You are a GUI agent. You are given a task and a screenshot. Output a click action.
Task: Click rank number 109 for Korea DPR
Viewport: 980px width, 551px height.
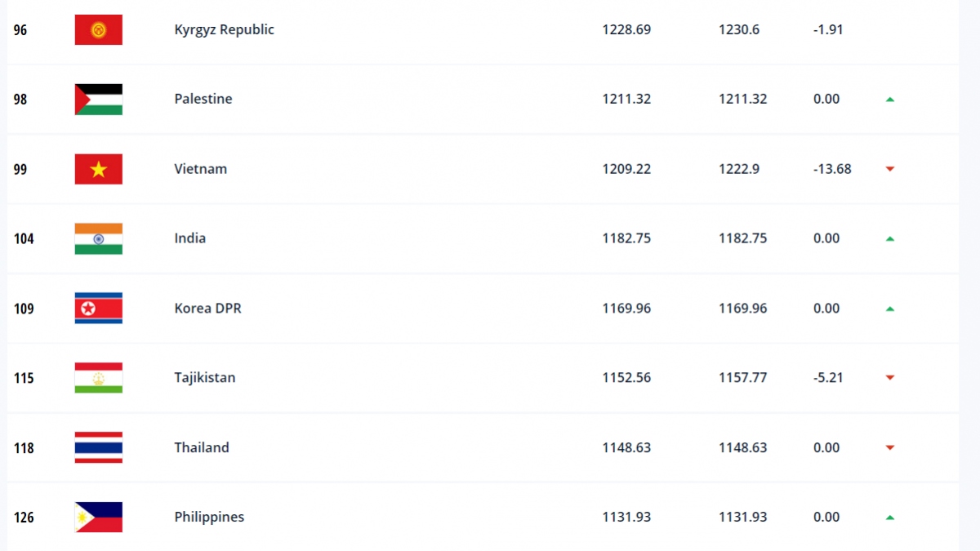click(24, 309)
